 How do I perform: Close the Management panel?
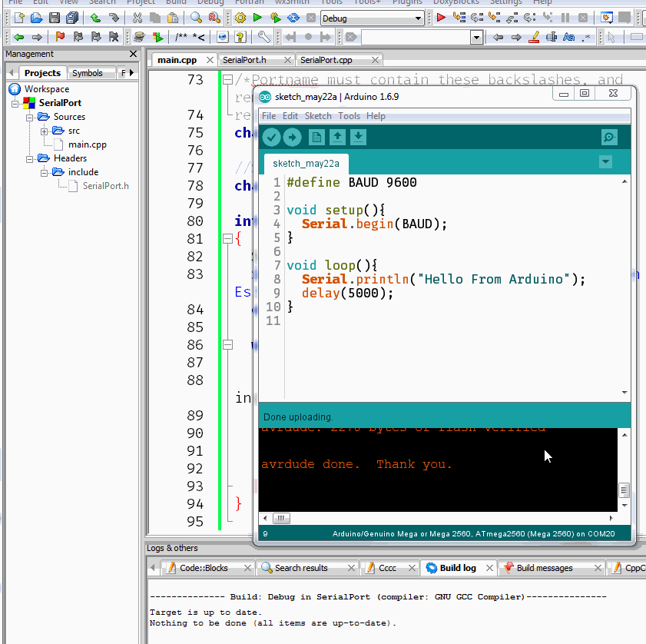pos(133,55)
